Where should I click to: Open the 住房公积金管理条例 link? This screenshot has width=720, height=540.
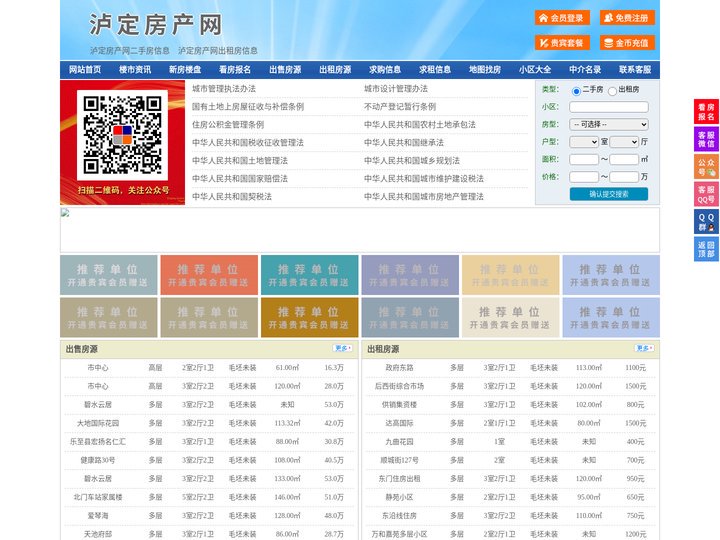(228, 124)
